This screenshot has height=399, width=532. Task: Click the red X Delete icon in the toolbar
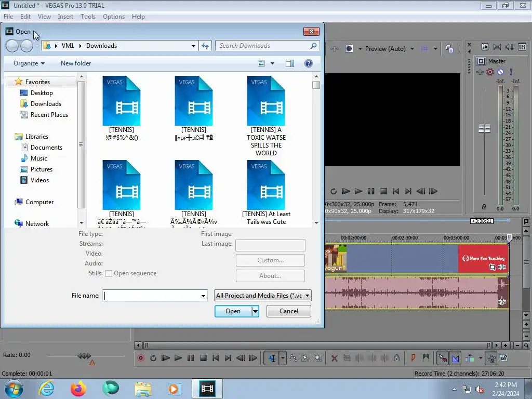point(334,358)
